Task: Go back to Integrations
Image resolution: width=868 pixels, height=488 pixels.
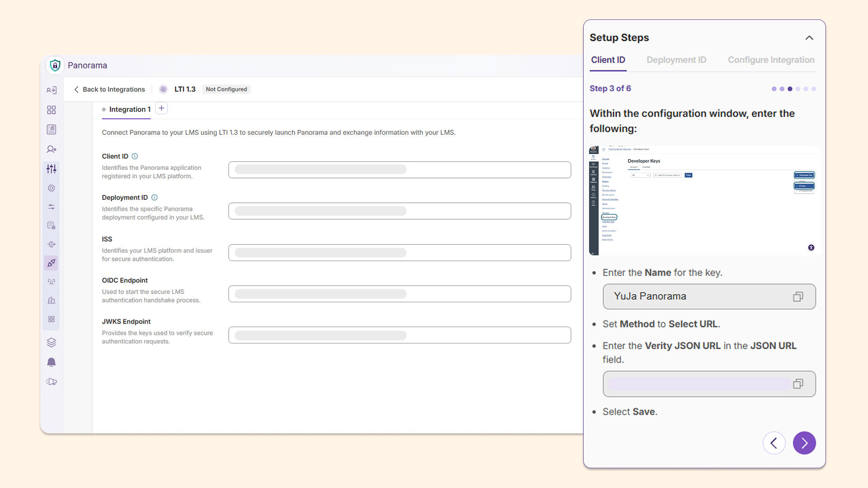Action: (x=109, y=89)
